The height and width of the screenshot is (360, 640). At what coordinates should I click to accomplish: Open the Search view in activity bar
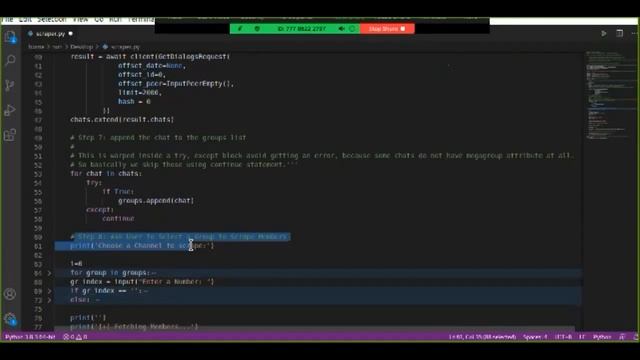coord(10,61)
